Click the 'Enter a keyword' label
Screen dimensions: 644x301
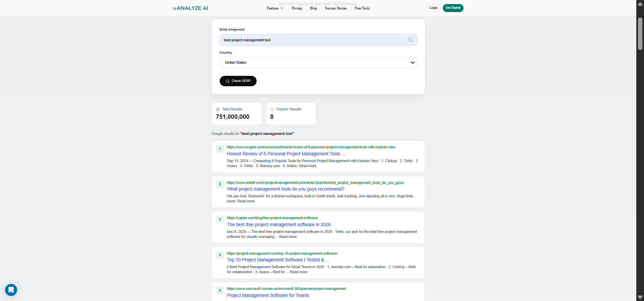pos(232,30)
